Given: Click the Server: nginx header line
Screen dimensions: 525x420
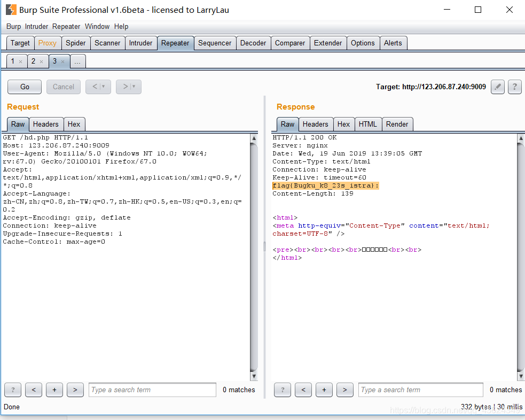Looking at the screenshot, I should 300,145.
